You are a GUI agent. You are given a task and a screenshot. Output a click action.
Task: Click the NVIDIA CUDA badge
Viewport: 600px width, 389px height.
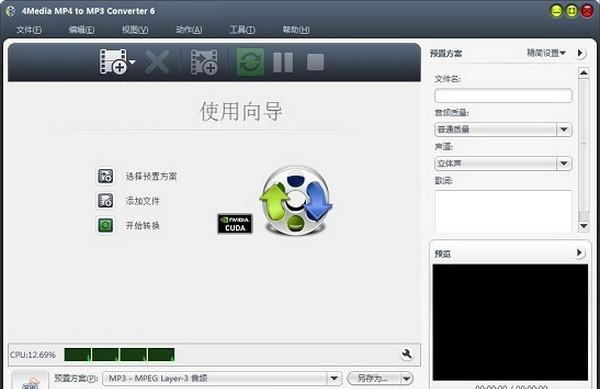(x=235, y=223)
